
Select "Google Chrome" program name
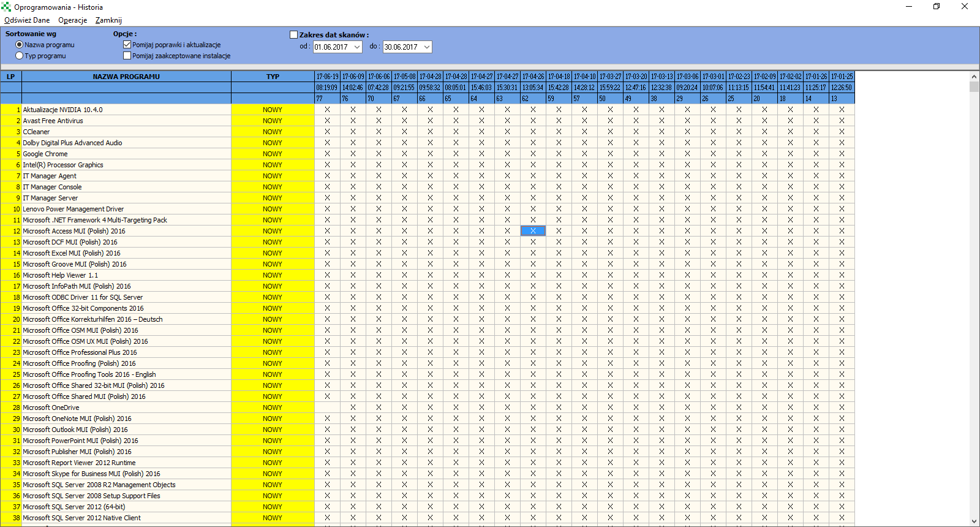[x=45, y=154]
